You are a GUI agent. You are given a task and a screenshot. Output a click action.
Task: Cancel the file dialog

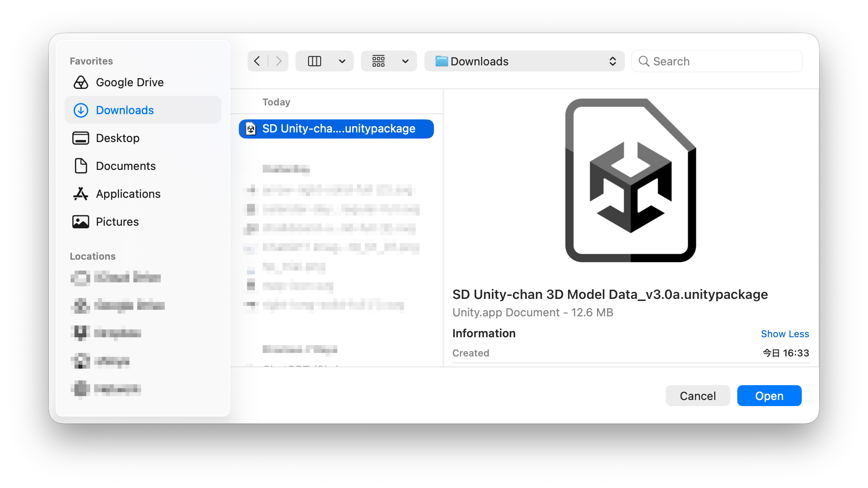698,396
